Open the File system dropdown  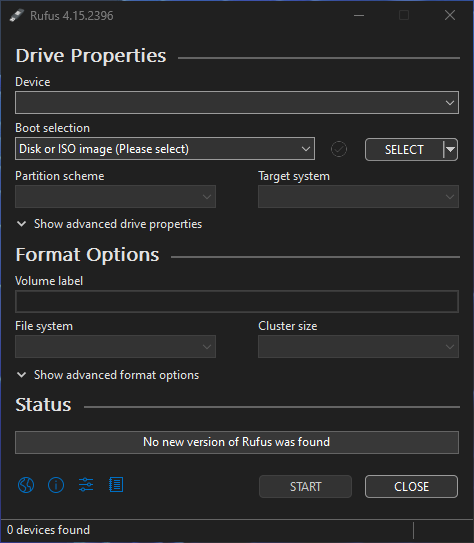click(x=115, y=346)
